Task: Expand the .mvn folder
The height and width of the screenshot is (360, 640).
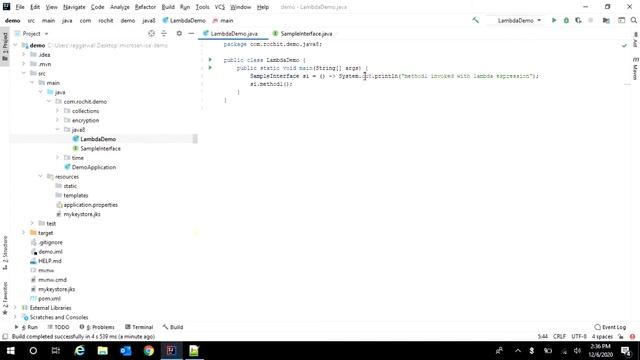Action: tap(24, 64)
